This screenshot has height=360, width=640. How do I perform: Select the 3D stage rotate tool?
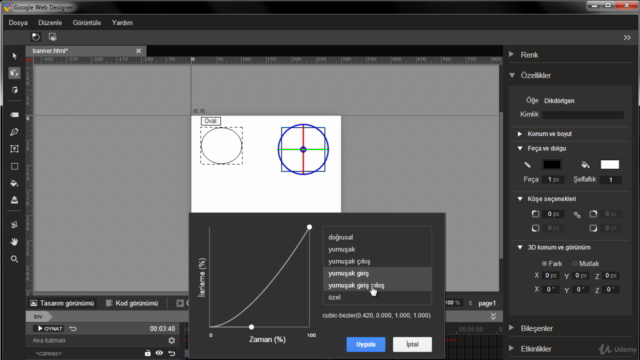click(x=15, y=90)
